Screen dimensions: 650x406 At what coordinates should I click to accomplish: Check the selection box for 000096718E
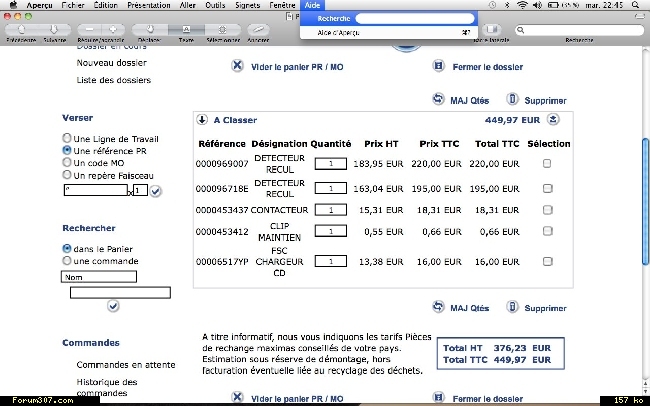547,189
